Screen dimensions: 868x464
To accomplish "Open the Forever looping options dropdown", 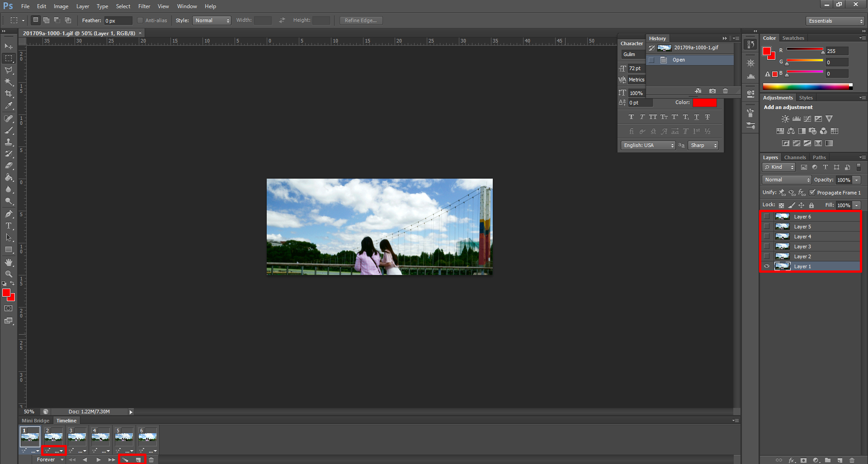I will pos(50,460).
